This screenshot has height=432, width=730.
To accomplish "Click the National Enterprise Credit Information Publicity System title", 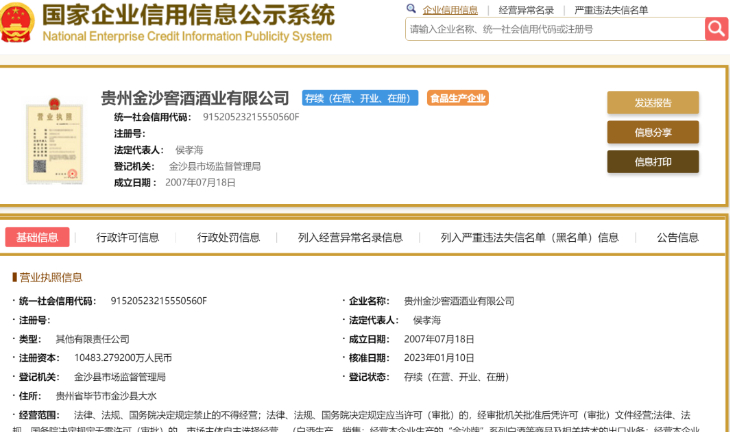I will [187, 36].
